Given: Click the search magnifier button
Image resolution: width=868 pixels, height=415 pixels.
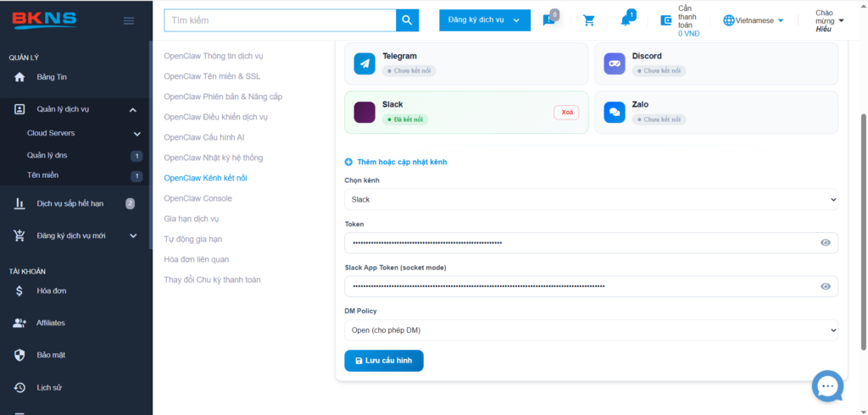Looking at the screenshot, I should (407, 20).
